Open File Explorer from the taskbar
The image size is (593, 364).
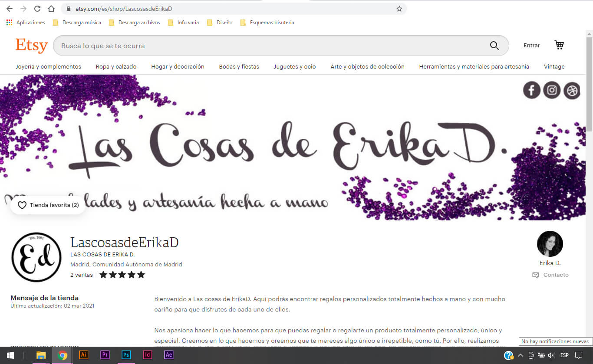pos(41,355)
